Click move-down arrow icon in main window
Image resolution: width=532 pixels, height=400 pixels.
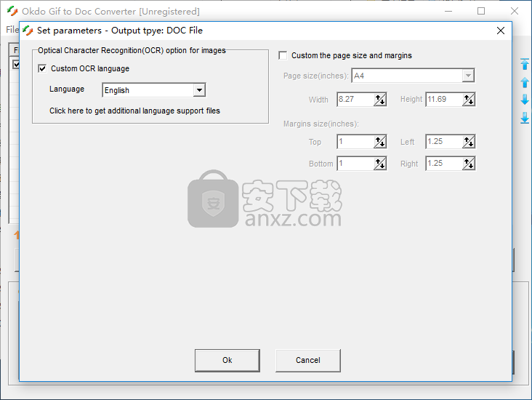[525, 100]
